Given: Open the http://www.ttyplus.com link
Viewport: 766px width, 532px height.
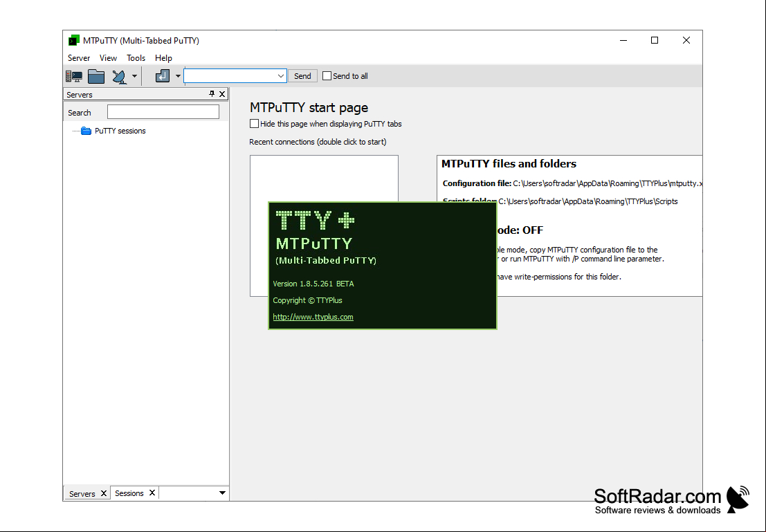Looking at the screenshot, I should (313, 317).
